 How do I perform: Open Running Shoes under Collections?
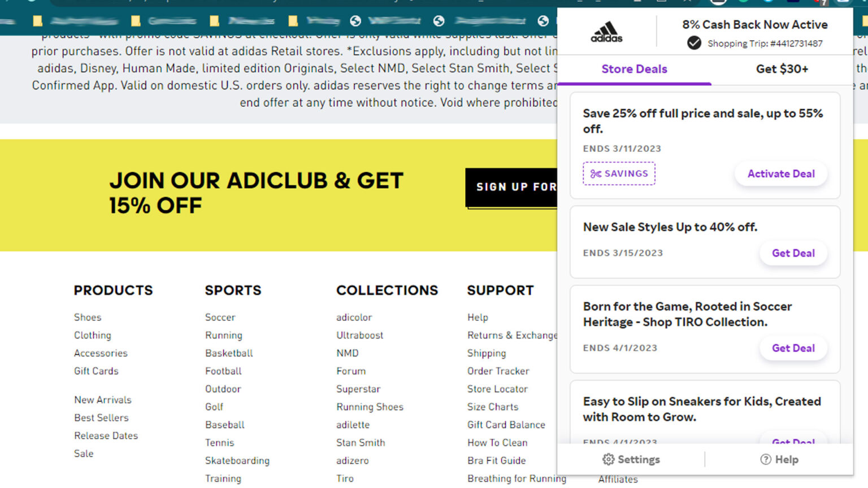(x=370, y=407)
